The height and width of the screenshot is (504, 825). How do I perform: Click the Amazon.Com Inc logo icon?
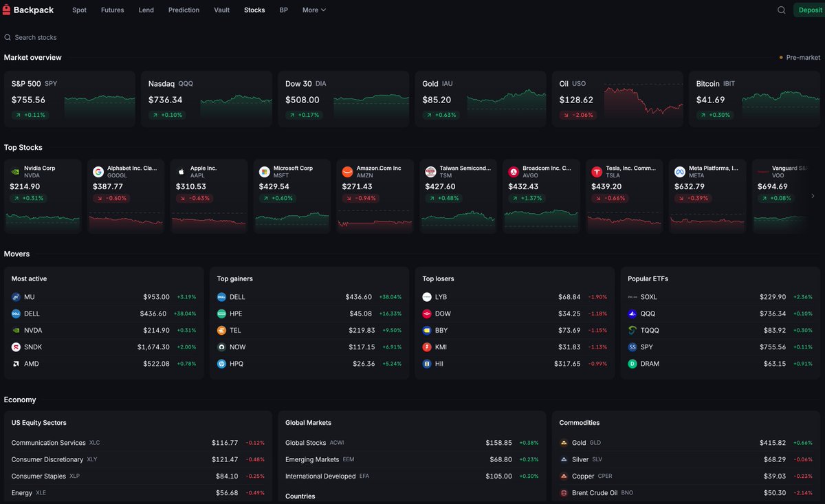(x=348, y=172)
